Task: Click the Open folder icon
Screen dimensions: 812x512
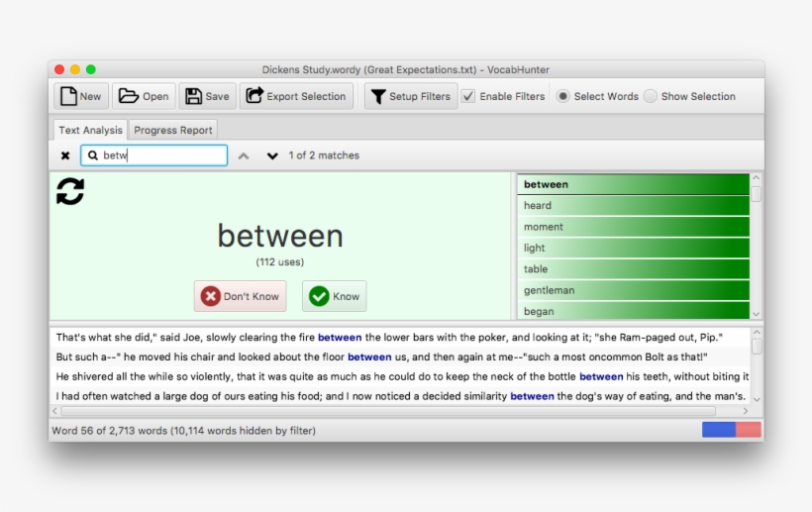Action: 128,96
